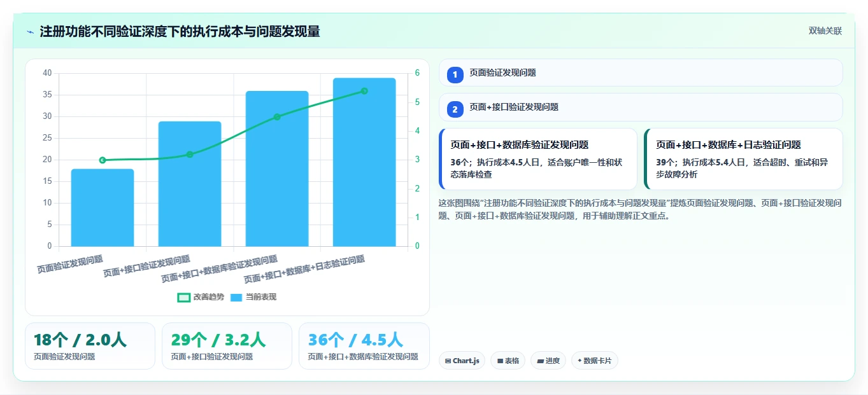The height and width of the screenshot is (395, 868).
Task: Click the Chart.js tag
Action: coord(462,361)
